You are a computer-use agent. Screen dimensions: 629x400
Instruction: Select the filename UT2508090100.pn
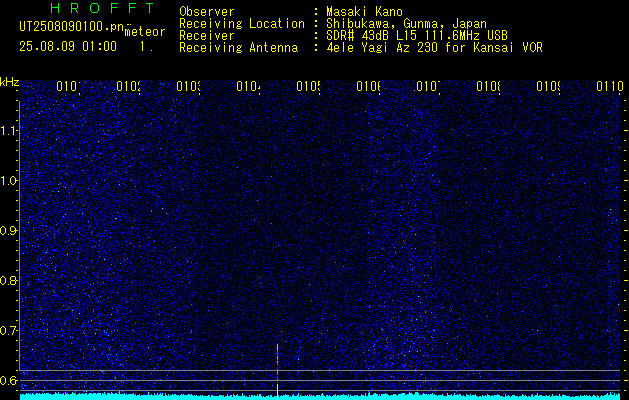pos(72,27)
